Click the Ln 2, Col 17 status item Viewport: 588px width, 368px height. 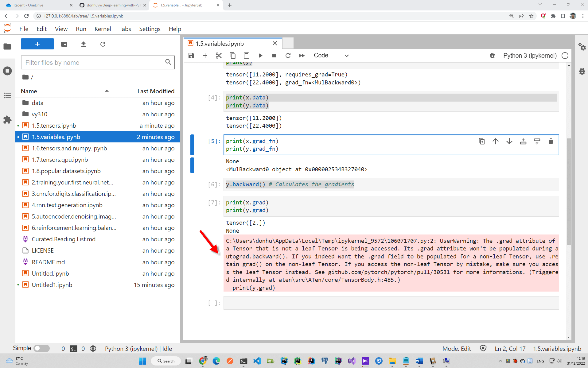pyautogui.click(x=510, y=349)
